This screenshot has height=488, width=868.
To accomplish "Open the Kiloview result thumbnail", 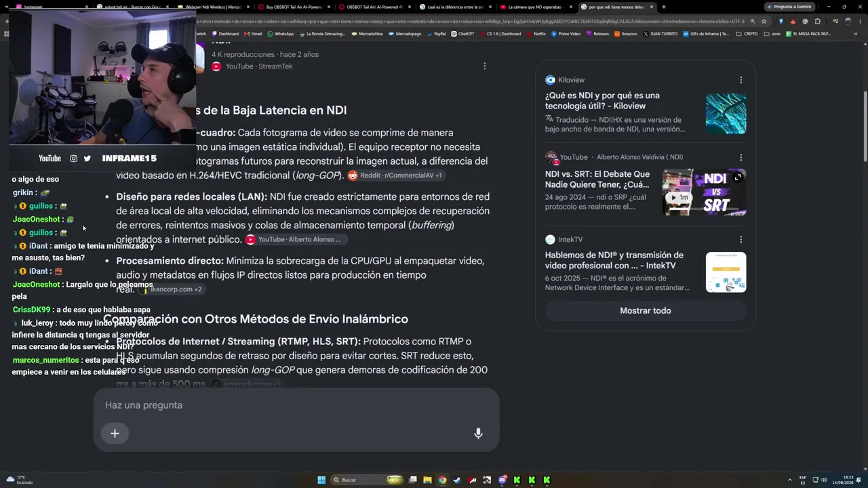I will 726,114.
